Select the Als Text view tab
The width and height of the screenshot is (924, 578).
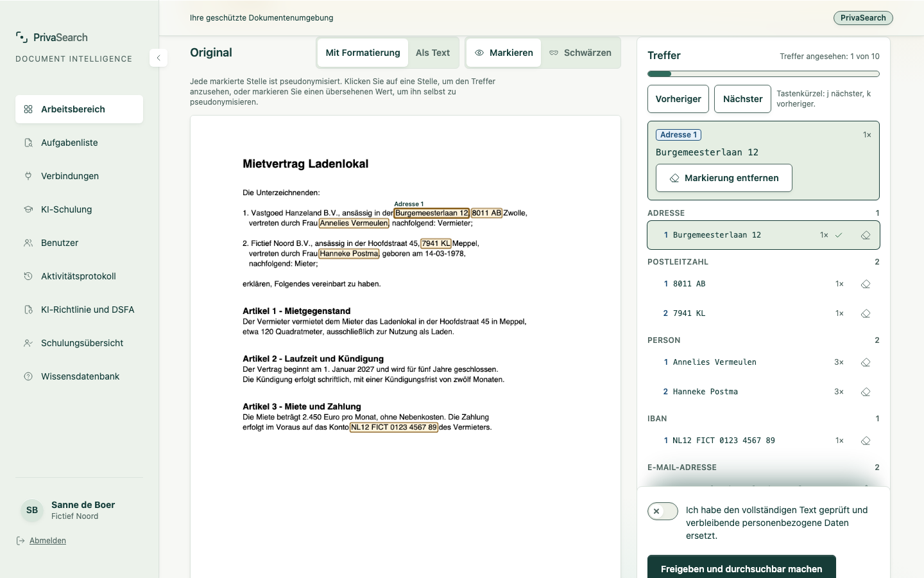[x=432, y=53]
